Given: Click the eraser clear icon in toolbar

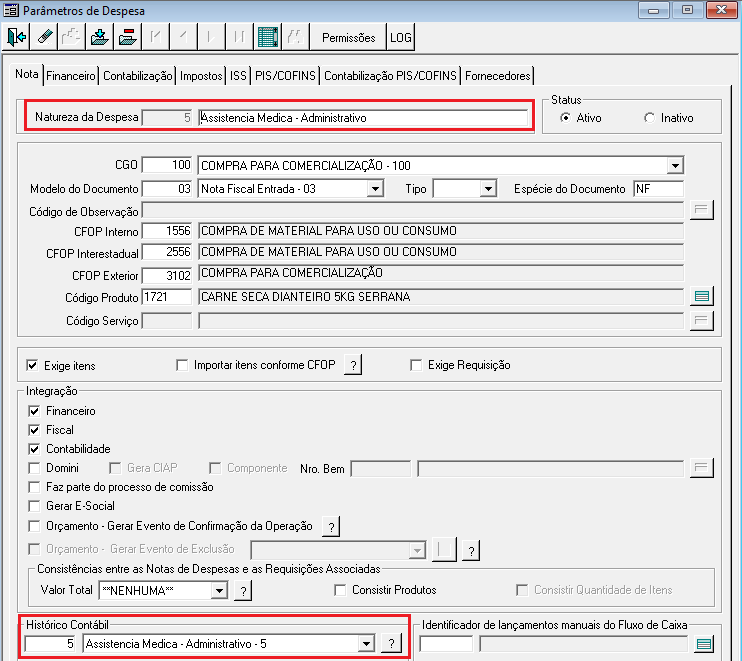Looking at the screenshot, I should [44, 37].
